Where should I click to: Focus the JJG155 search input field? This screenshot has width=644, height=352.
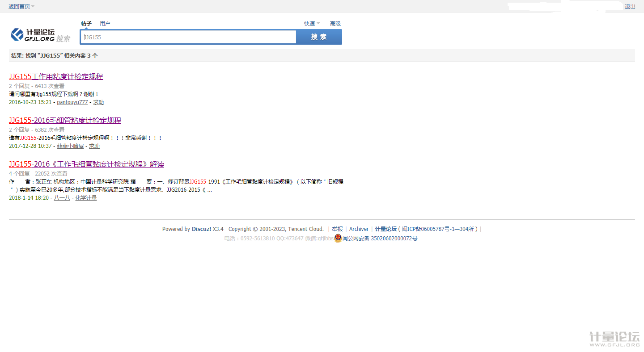point(188,37)
